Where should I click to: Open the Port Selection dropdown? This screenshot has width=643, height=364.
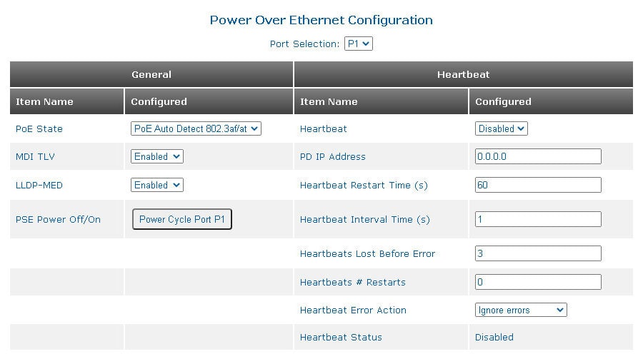358,44
